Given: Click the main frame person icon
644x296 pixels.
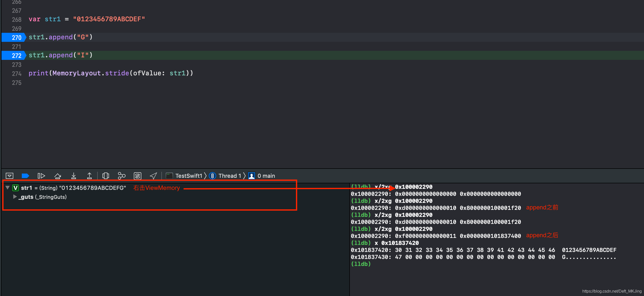Looking at the screenshot, I should (252, 176).
